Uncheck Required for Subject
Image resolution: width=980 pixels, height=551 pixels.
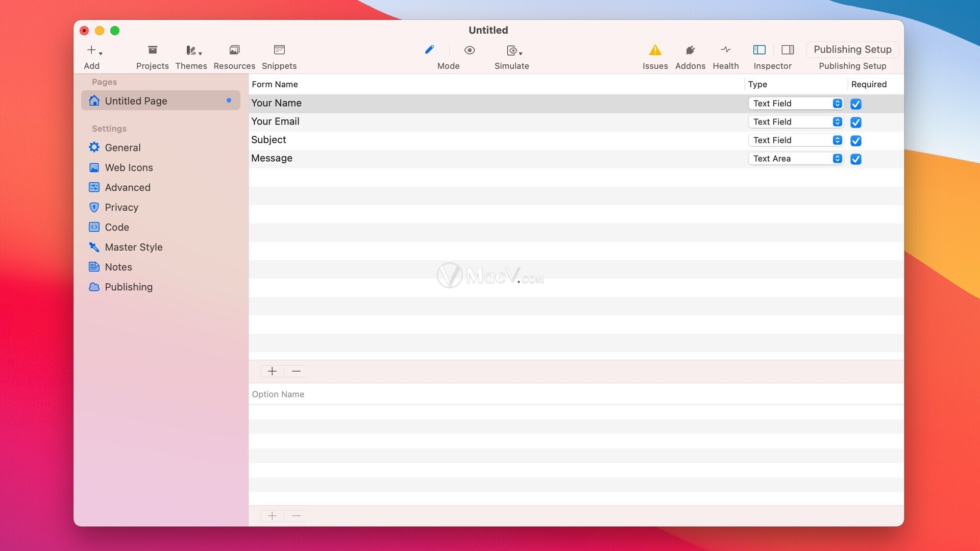click(x=856, y=140)
